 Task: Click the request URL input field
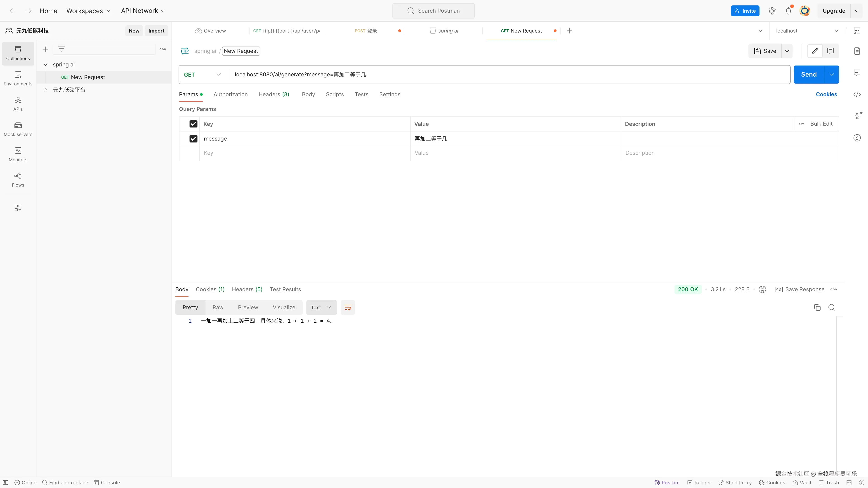click(505, 74)
